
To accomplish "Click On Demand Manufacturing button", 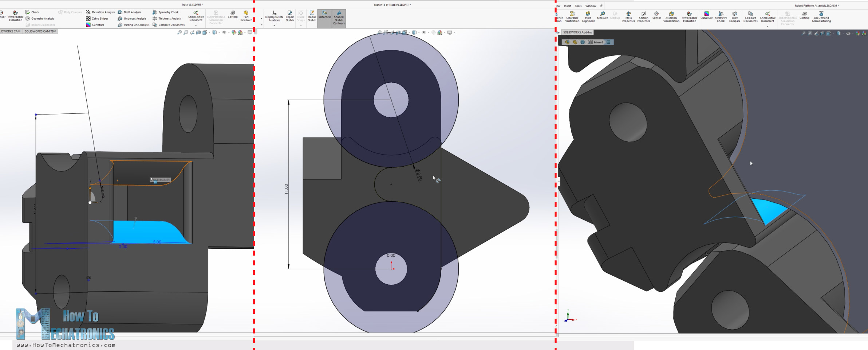I will tap(821, 17).
